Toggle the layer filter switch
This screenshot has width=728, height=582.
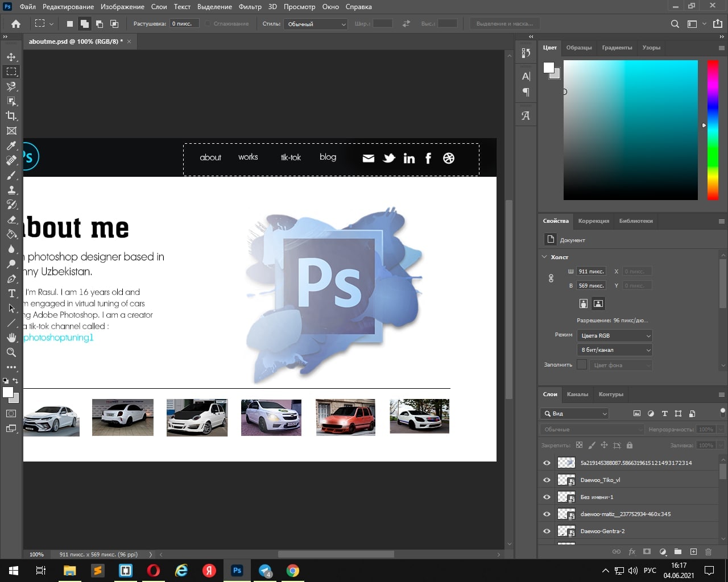723,411
